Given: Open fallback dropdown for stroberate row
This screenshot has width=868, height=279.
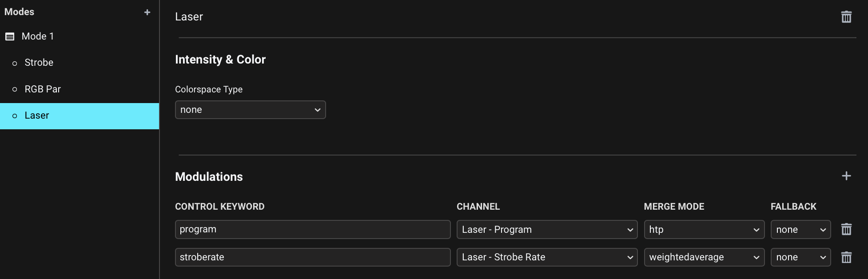Looking at the screenshot, I should 800,257.
